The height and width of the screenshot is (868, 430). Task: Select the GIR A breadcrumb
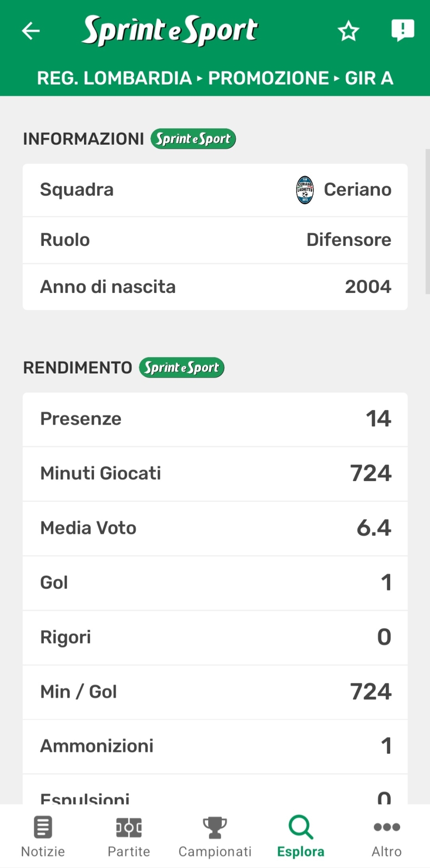coord(369,78)
